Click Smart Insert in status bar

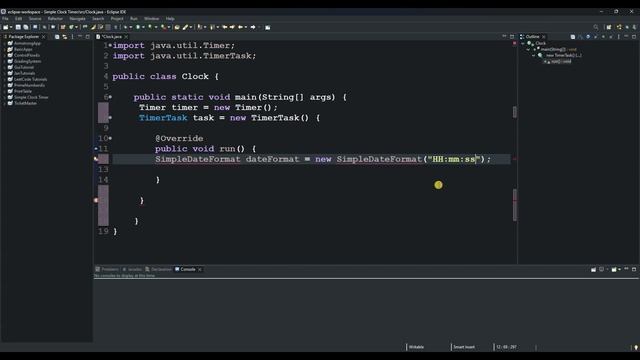coord(464,347)
